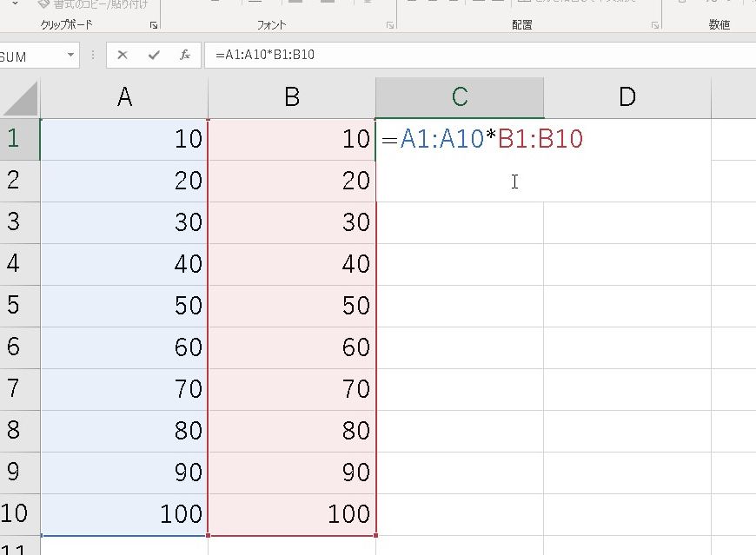Select column B by its header

[x=292, y=97]
